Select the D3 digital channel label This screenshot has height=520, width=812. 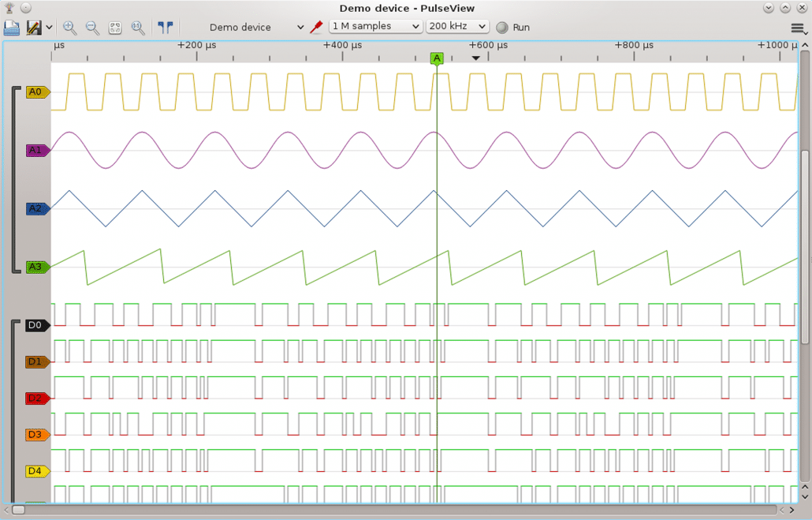click(37, 435)
